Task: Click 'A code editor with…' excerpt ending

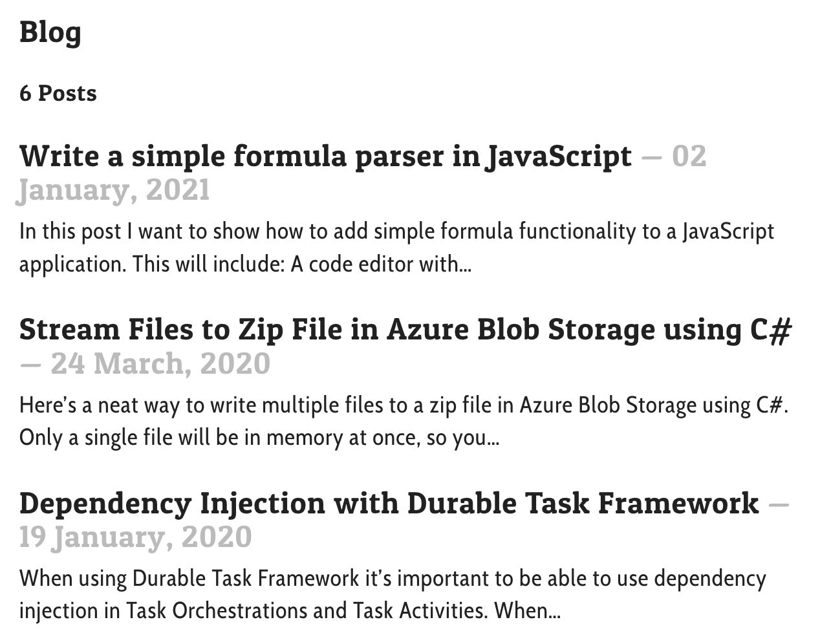Action: (x=381, y=264)
